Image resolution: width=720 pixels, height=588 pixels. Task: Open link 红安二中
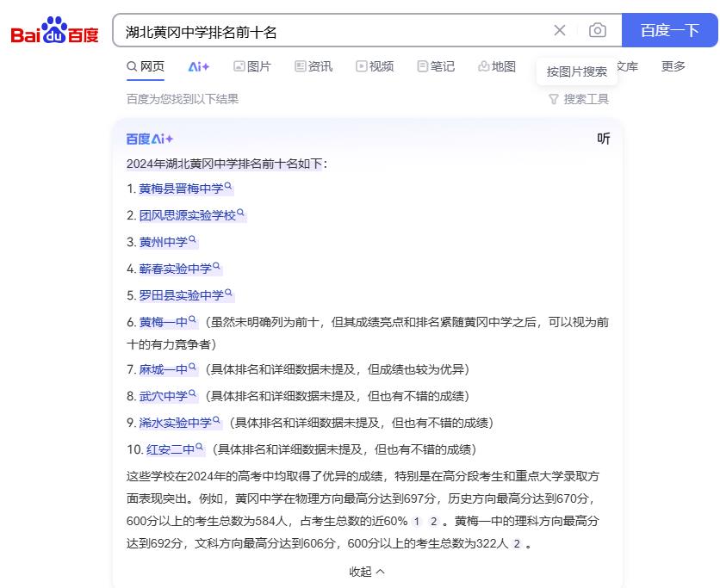(175, 449)
